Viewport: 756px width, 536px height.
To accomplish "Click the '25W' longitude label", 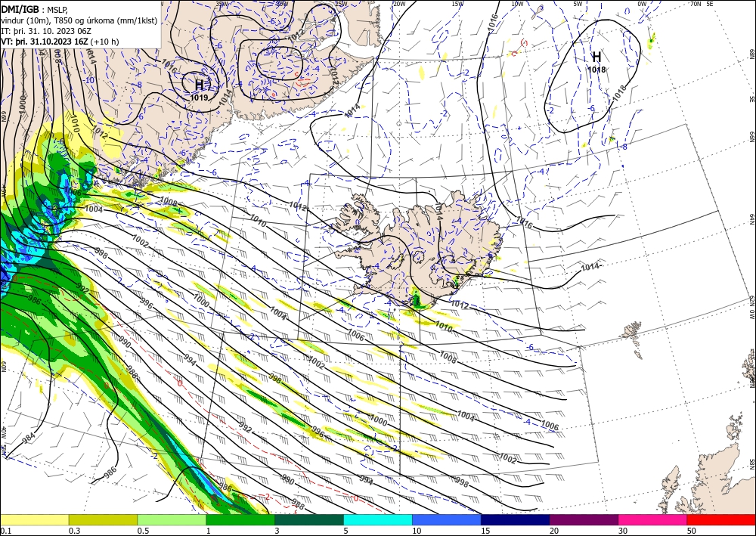I will pos(341,4).
